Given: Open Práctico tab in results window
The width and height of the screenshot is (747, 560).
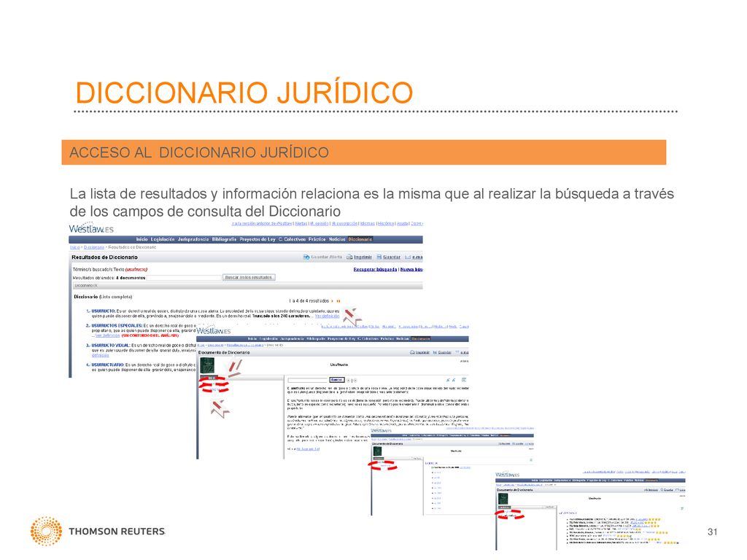Looking at the screenshot, I should (x=317, y=239).
